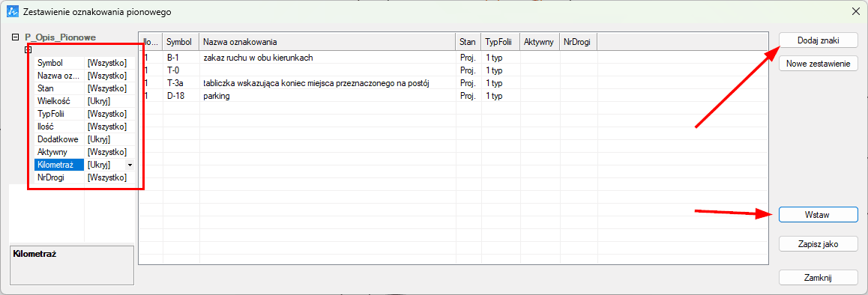Click the Symbol column header
The width and height of the screenshot is (868, 295).
coord(181,42)
